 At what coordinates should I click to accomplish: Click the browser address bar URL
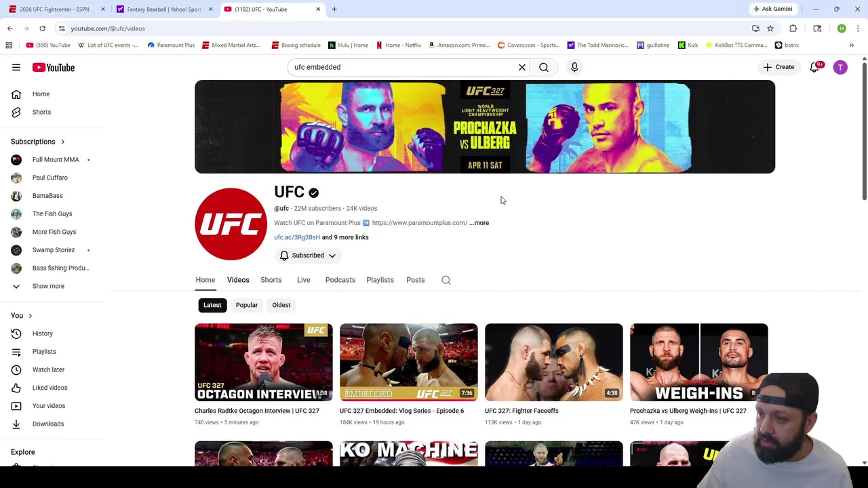pyautogui.click(x=108, y=28)
